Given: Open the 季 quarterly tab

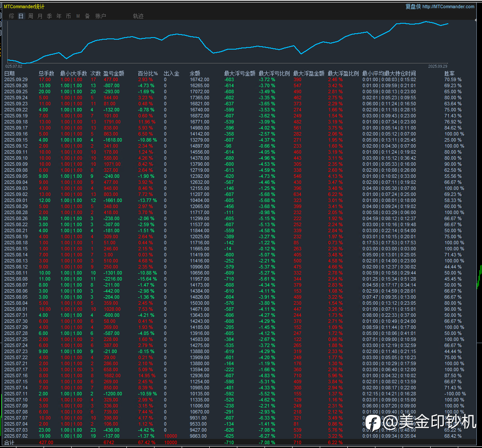Looking at the screenshot, I should (x=50, y=16).
